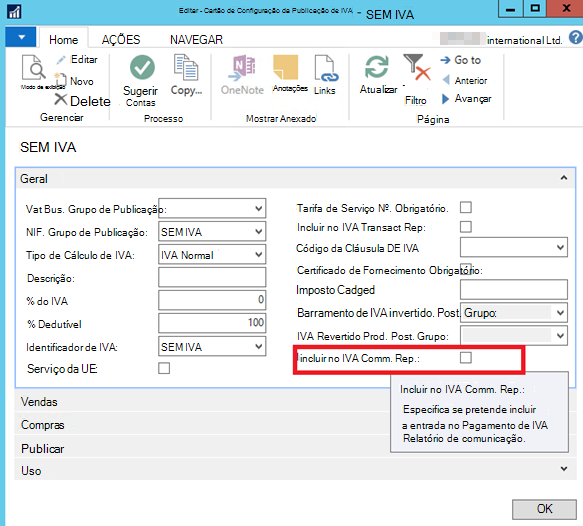Click the % do IVA field

coord(212,300)
